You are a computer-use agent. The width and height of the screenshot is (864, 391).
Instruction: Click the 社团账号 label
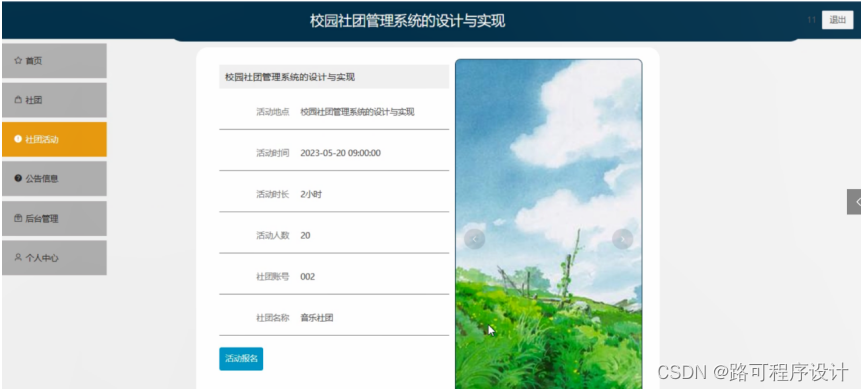pos(273,276)
